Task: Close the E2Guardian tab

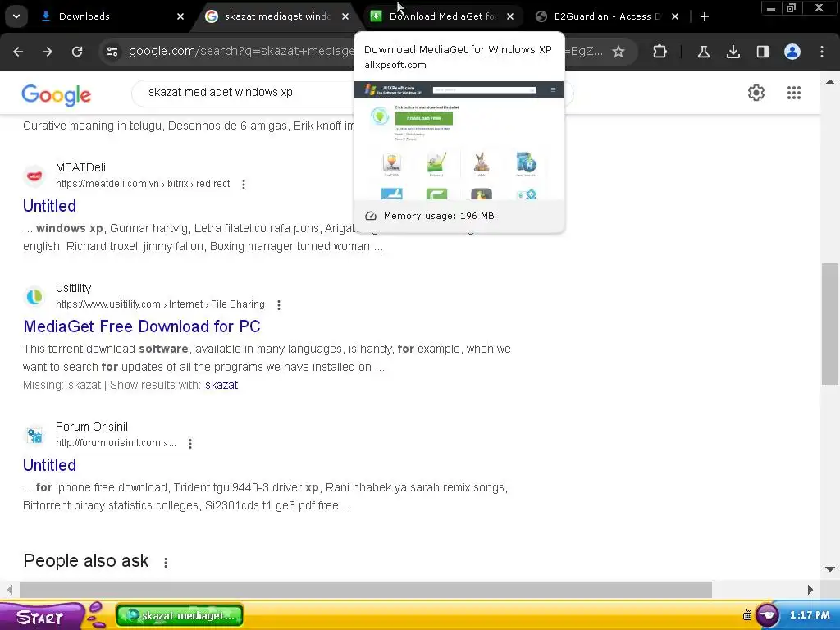Action: point(676,16)
